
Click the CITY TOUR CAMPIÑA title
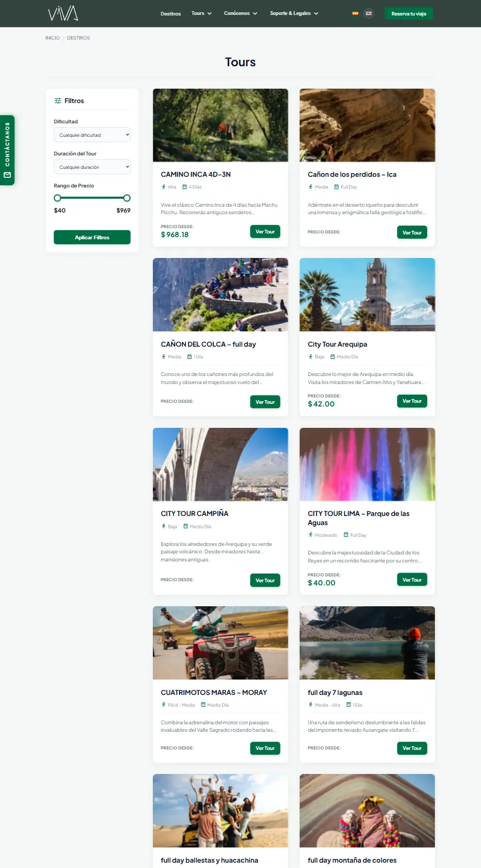point(195,514)
